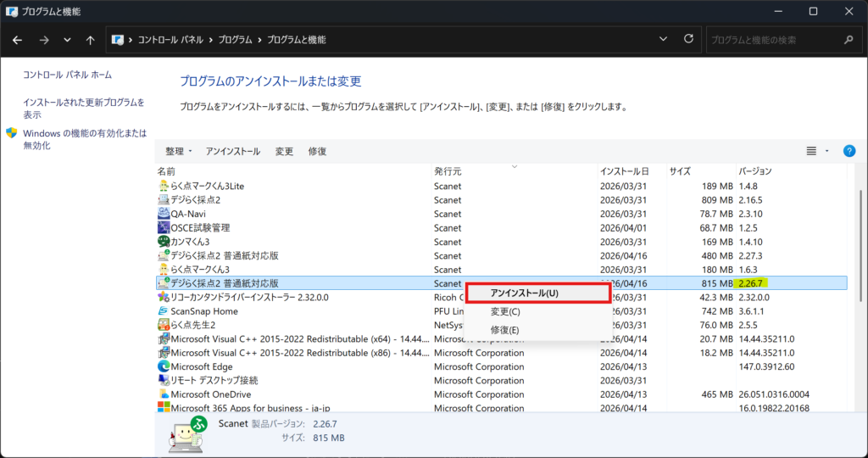
Task: Click 修復 in the toolbar
Action: pyautogui.click(x=317, y=151)
